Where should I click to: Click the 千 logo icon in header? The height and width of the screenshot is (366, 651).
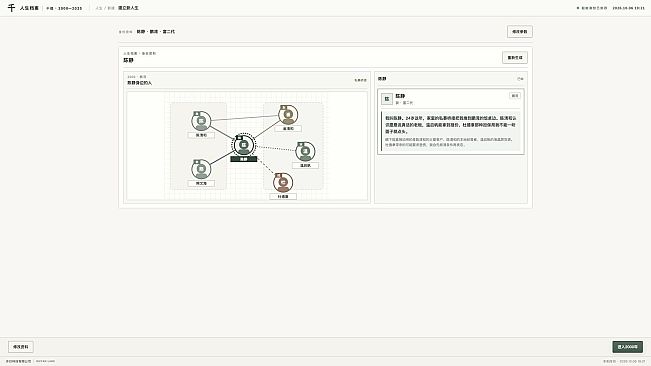11,8
